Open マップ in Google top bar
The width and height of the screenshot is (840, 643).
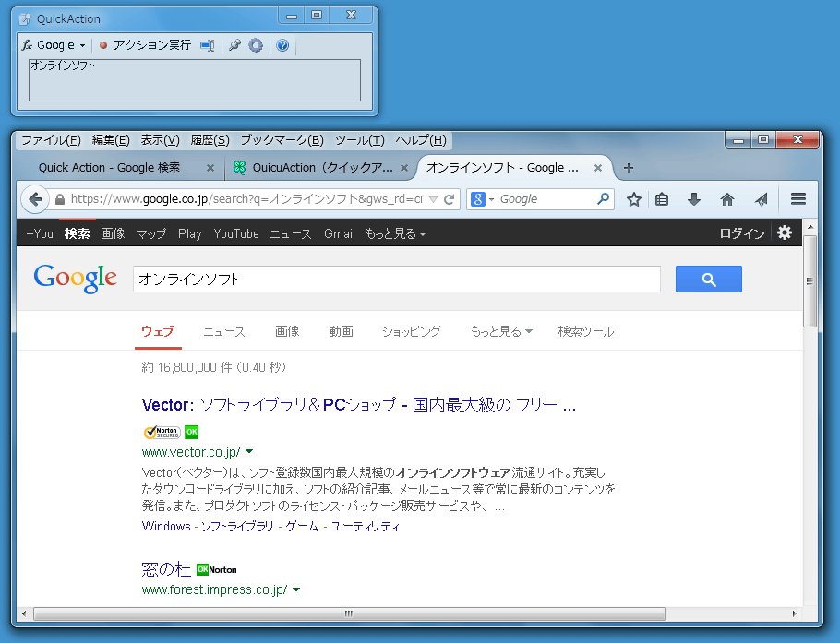(x=151, y=234)
